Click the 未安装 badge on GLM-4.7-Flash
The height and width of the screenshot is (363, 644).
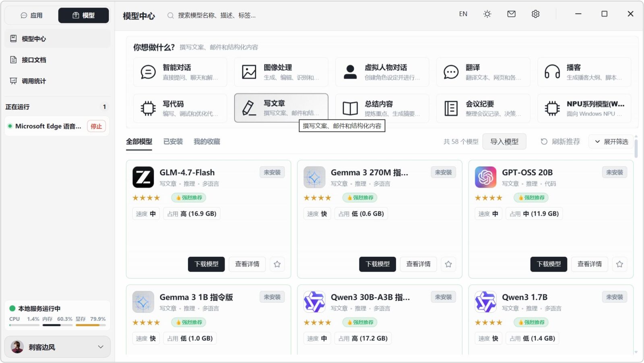[x=272, y=172]
